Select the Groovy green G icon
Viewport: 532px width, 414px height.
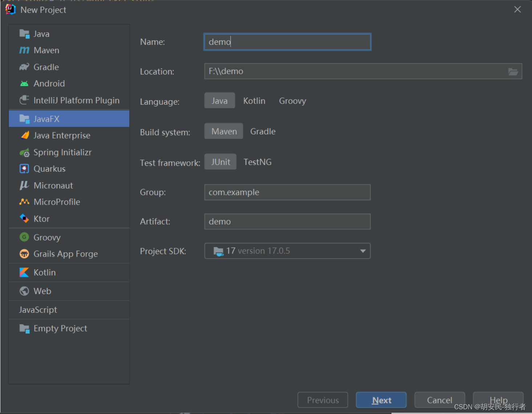24,237
